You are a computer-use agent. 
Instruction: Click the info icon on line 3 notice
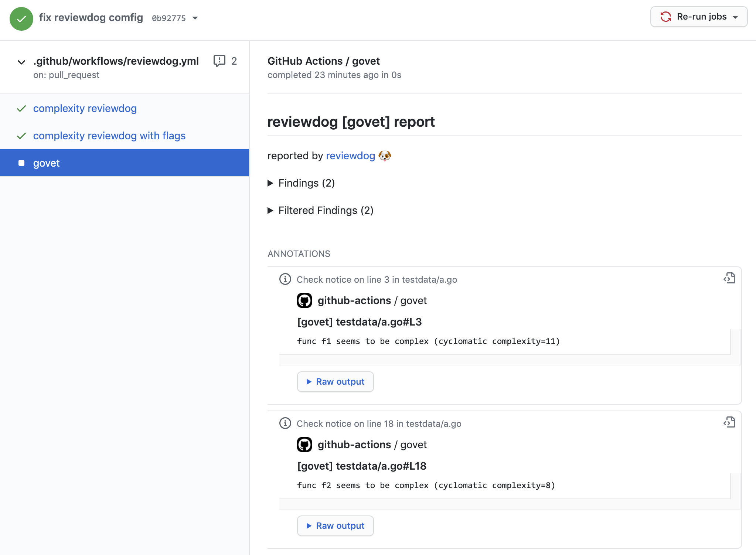[285, 279]
